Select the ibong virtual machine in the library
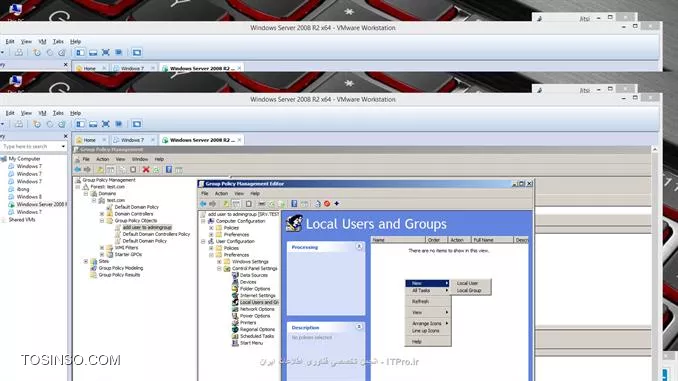The image size is (678, 381). point(23,189)
